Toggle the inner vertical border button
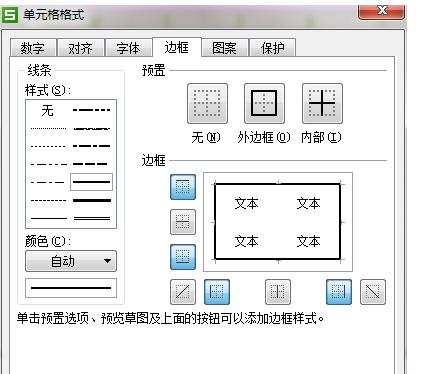This screenshot has height=374, width=422. point(278,292)
